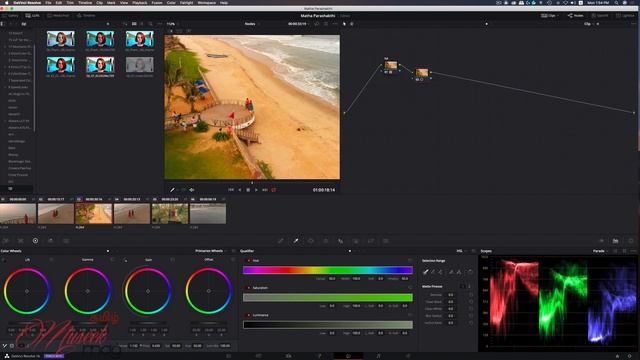Open the Motion Effects palette
The height and width of the screenshot is (360, 640).
pos(66,241)
